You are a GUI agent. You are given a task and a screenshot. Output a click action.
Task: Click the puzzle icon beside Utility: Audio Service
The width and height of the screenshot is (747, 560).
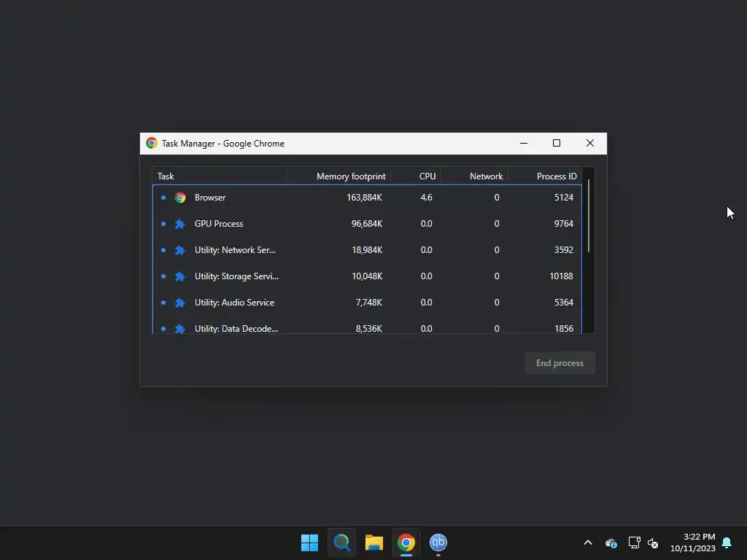click(180, 303)
